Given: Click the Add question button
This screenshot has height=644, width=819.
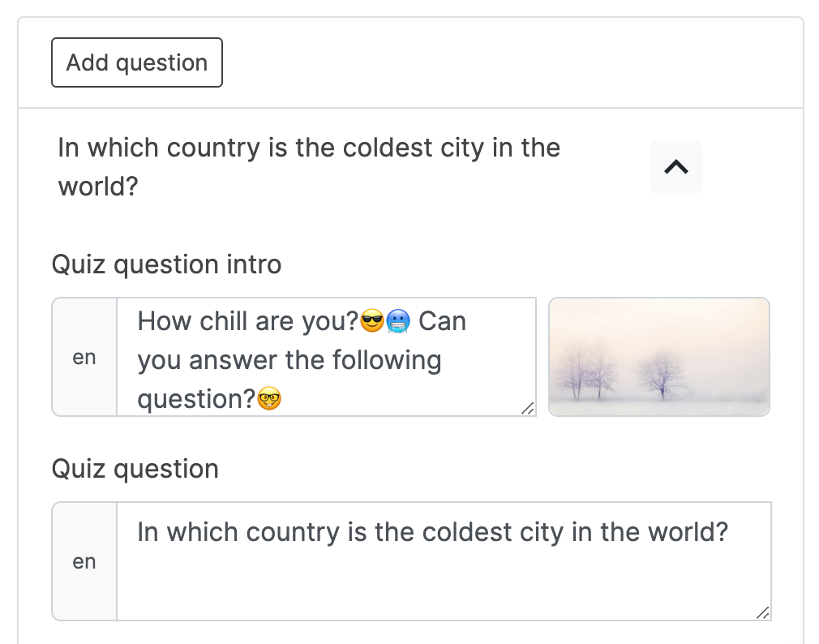Looking at the screenshot, I should pyautogui.click(x=136, y=62).
